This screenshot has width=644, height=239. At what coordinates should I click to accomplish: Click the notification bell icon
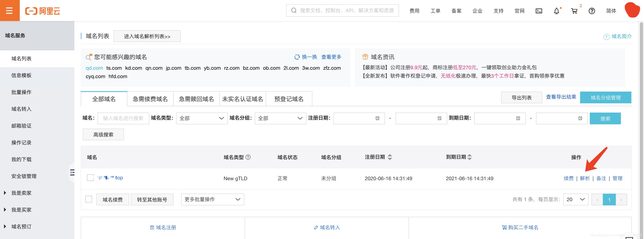click(x=557, y=11)
